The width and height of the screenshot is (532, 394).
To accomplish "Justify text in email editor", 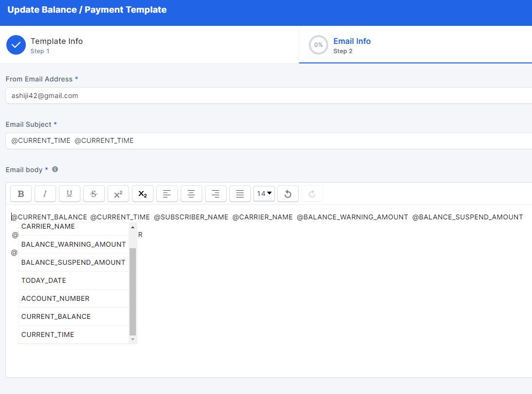I will [x=240, y=194].
